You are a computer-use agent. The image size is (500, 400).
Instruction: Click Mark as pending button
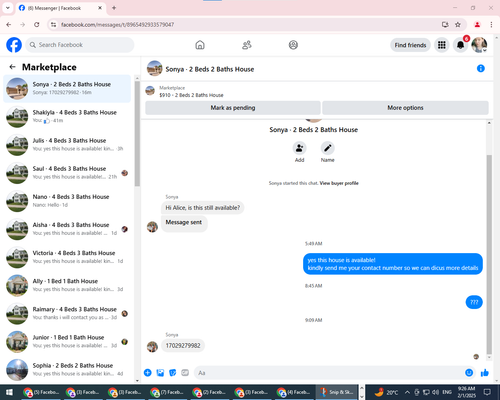(x=233, y=108)
